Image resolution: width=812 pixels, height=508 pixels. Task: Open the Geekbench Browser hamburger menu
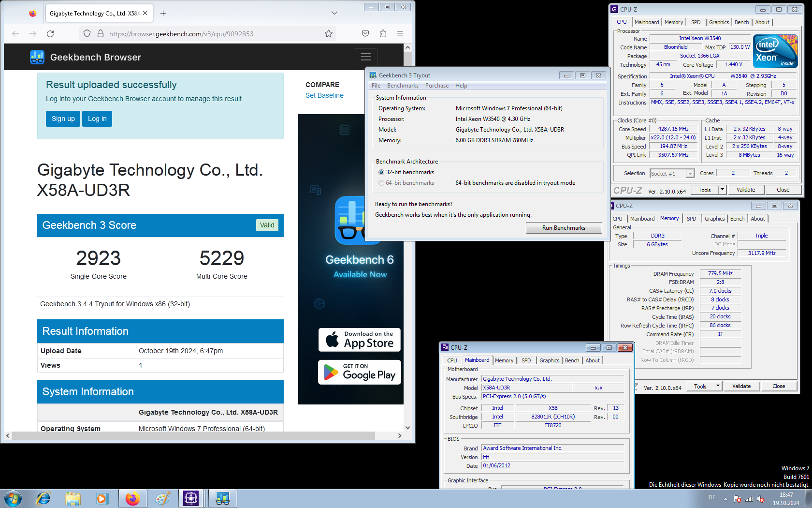pyautogui.click(x=366, y=57)
